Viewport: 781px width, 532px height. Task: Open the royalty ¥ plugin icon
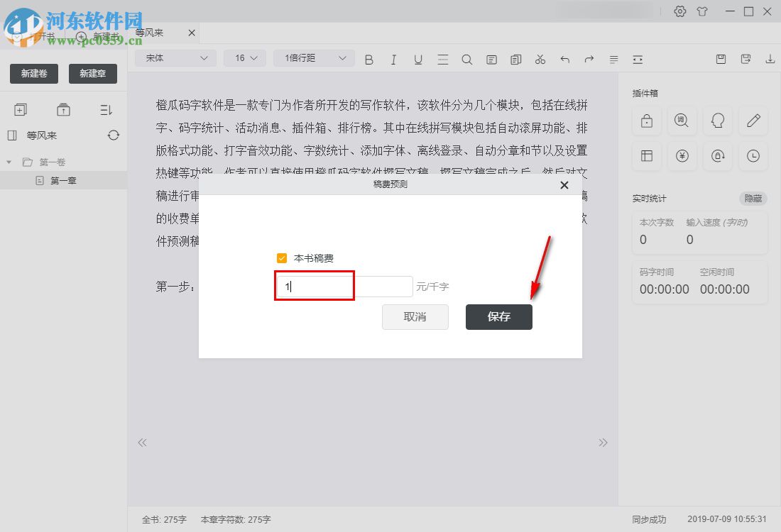pos(682,156)
